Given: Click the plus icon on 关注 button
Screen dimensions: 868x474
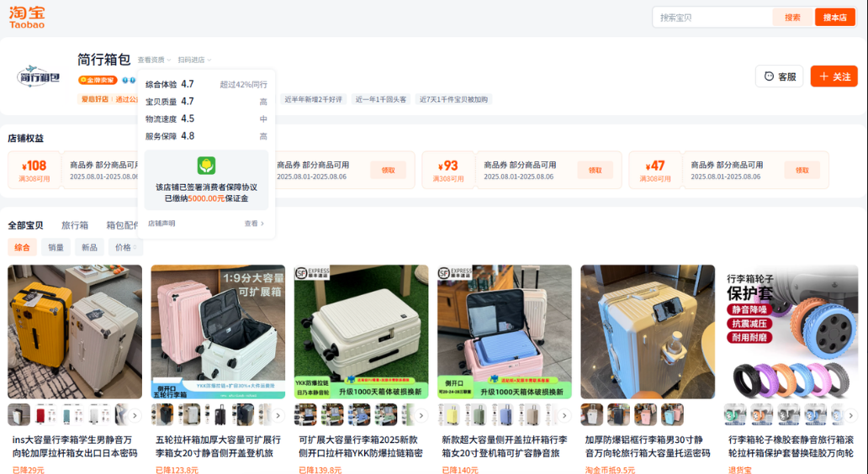Looking at the screenshot, I should coord(823,76).
